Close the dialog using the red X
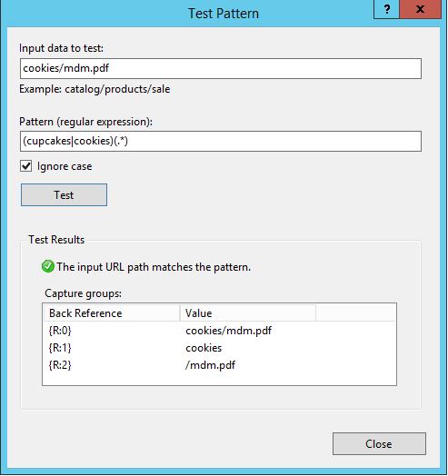Viewport: 448px width, 476px height. pos(421,9)
